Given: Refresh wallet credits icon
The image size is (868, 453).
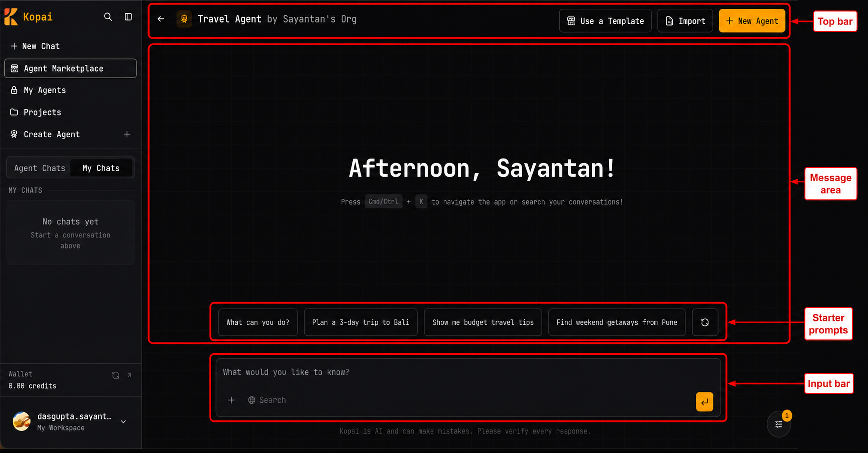Looking at the screenshot, I should [116, 375].
